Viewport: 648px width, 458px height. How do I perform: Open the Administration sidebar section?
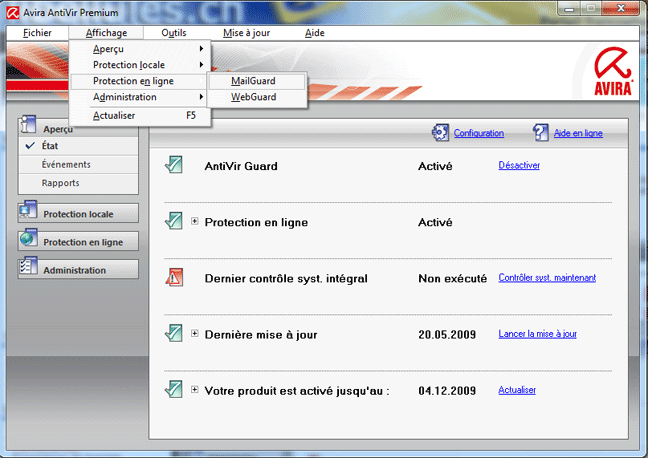tap(78, 270)
